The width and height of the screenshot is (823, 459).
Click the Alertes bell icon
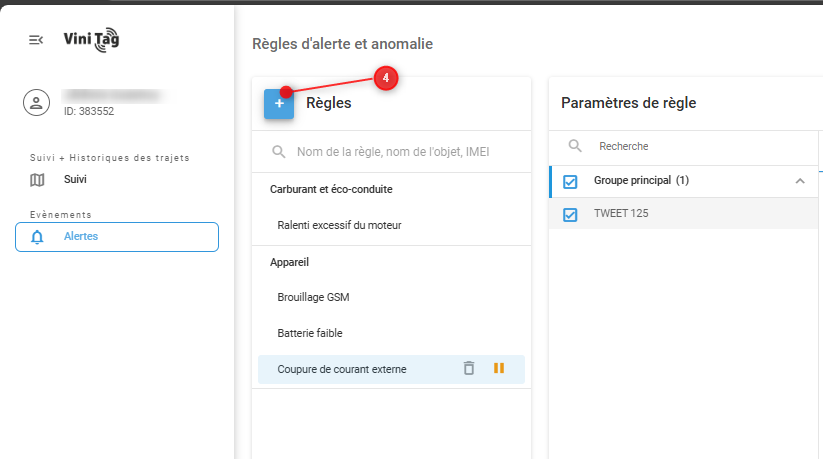[37, 237]
